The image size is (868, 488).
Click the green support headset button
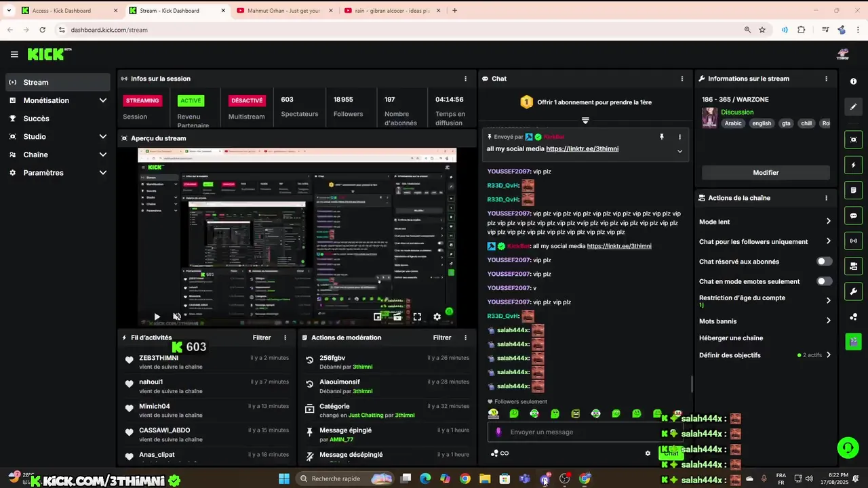[x=848, y=447]
